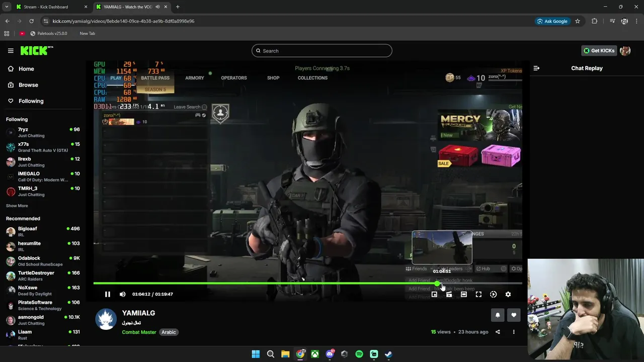
Task: Open Bigloaaf IRL recommended channel
Action: (43, 231)
